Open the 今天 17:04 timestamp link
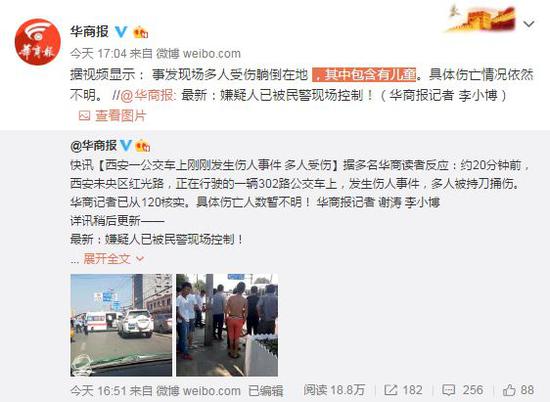This screenshot has height=402, width=550. (98, 53)
